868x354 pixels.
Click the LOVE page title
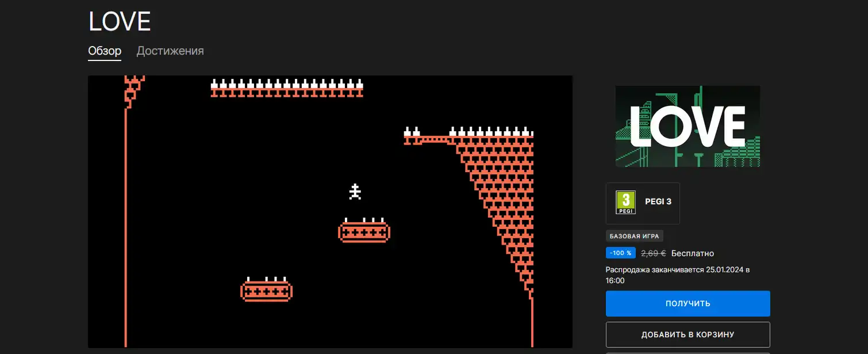[120, 22]
